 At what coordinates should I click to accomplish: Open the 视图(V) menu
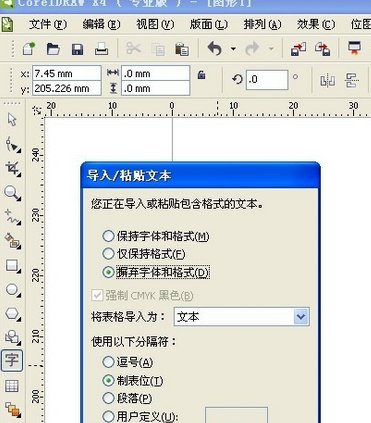(x=155, y=25)
